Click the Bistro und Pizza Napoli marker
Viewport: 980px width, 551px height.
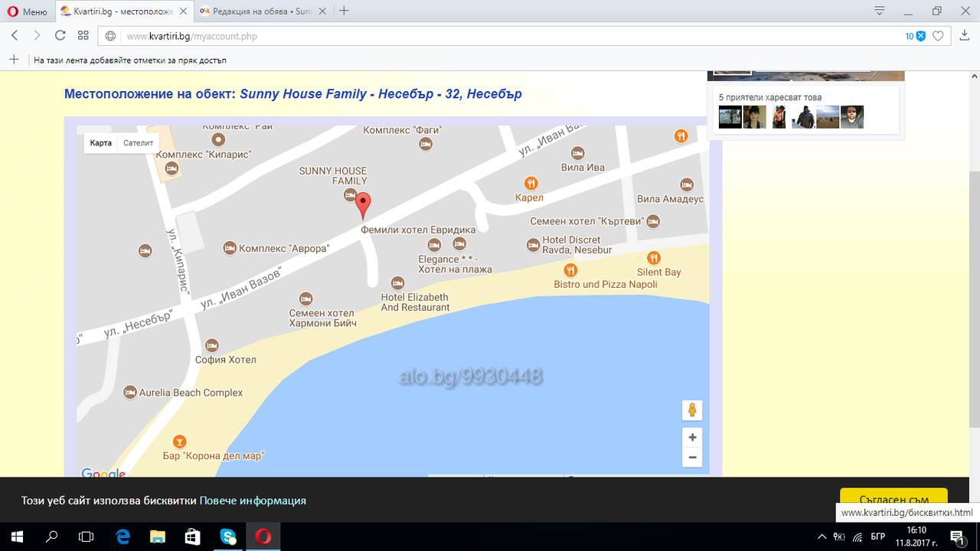[x=570, y=270]
